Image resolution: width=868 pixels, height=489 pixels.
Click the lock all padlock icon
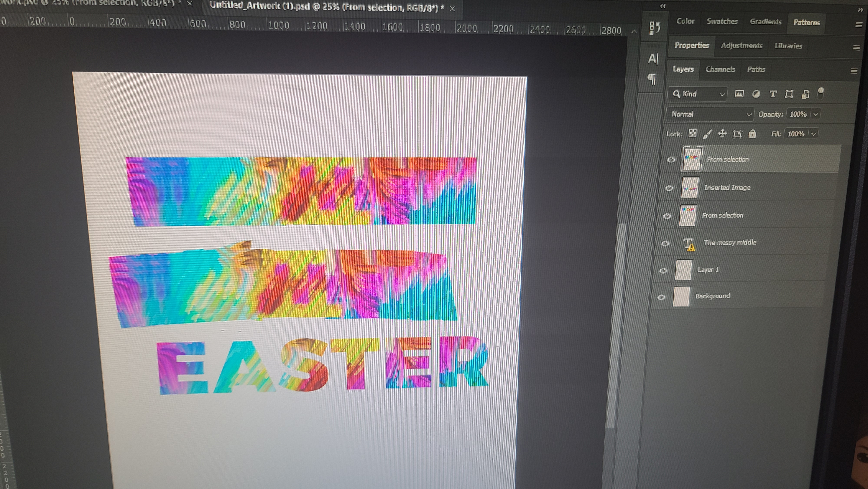(752, 134)
